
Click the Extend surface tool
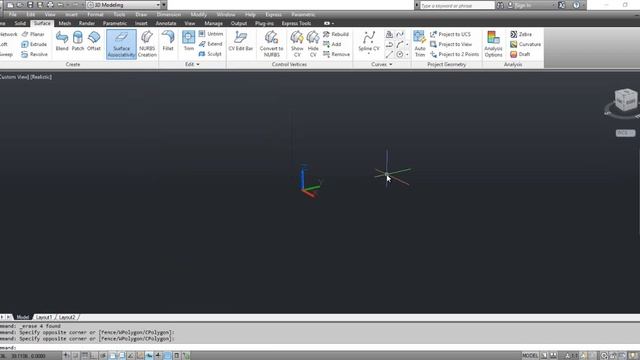(x=211, y=44)
